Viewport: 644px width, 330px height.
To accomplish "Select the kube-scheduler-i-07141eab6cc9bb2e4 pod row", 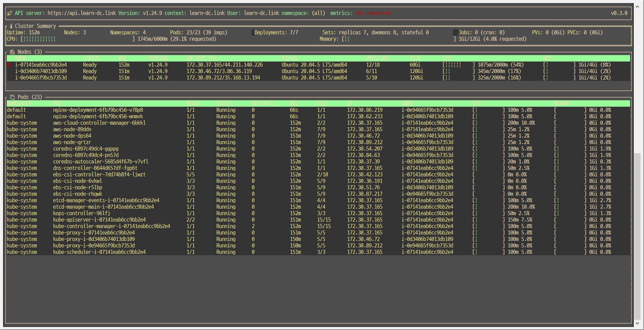I will tap(99, 252).
